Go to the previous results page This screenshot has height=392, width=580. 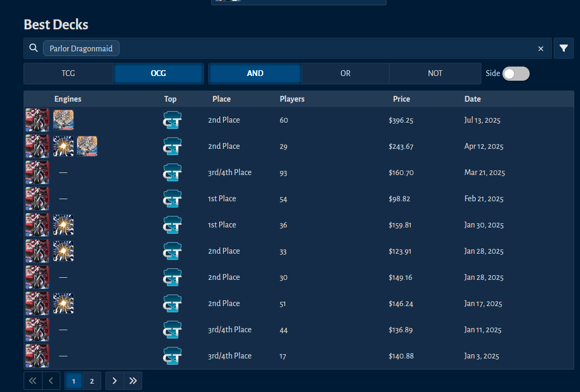click(x=51, y=380)
